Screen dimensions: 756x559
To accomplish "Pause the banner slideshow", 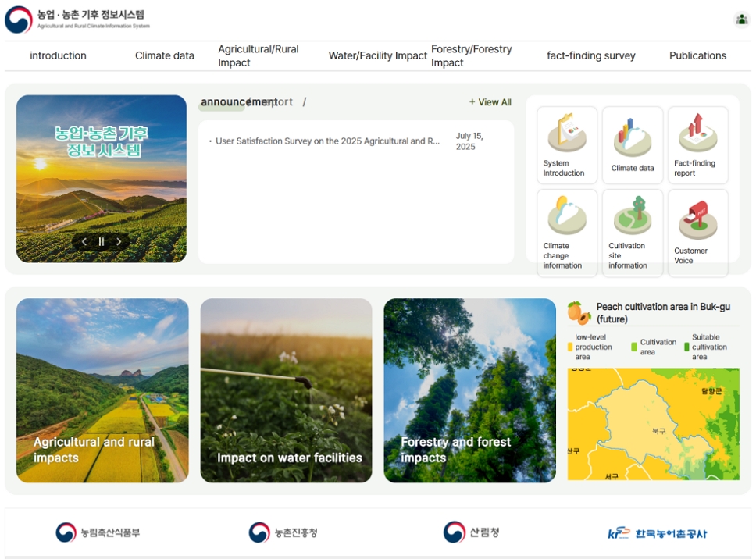I will pos(102,242).
